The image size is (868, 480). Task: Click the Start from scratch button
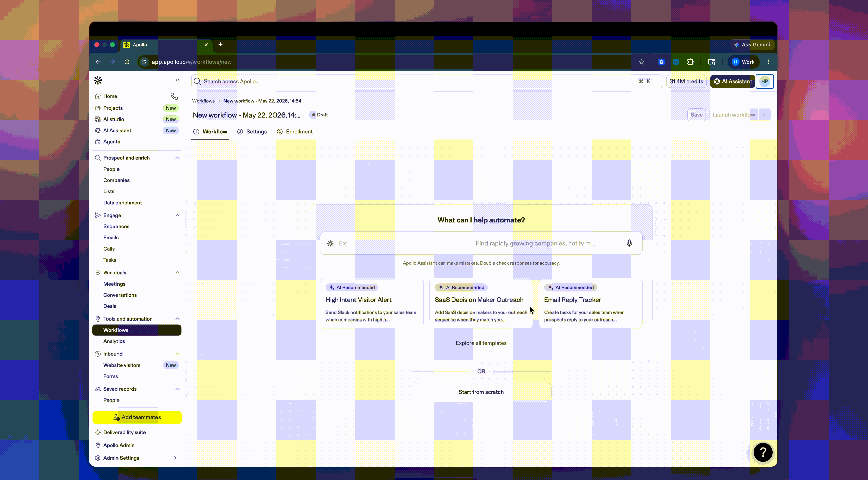pyautogui.click(x=481, y=392)
